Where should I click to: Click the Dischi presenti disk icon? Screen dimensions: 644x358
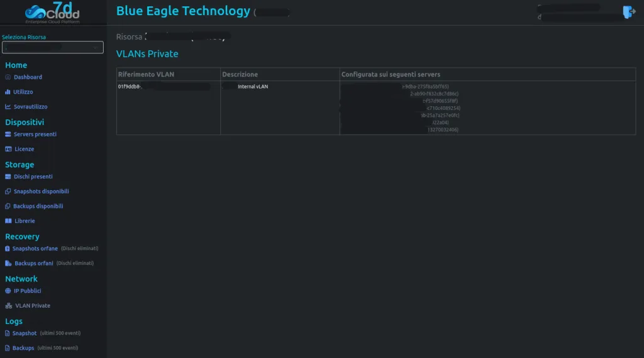[x=8, y=176]
